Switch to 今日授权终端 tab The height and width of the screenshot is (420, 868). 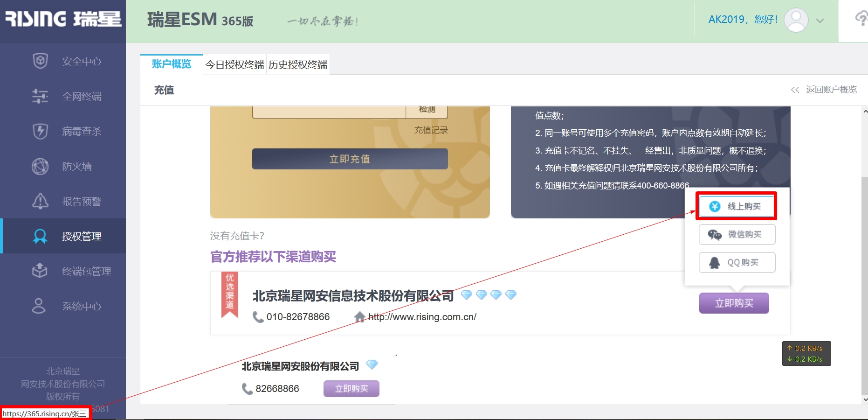coord(235,64)
